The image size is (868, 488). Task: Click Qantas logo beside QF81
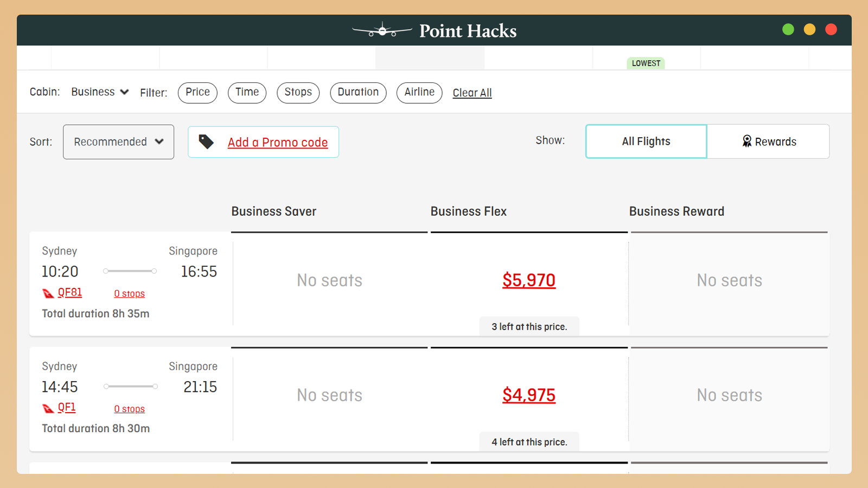(x=48, y=293)
